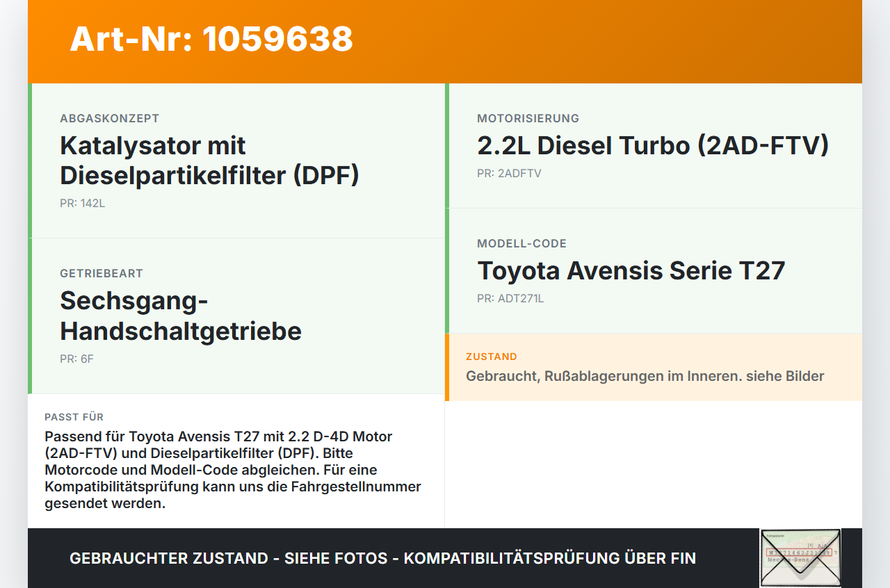The image size is (890, 588).
Task: Click 'Toyota Avensis Serie T27' heading
Action: [x=631, y=270]
